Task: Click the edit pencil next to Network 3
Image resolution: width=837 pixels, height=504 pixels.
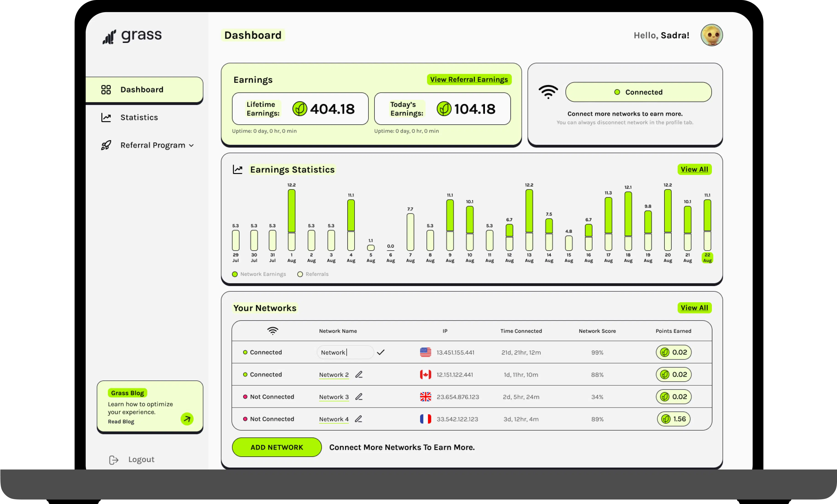Action: pos(359,396)
